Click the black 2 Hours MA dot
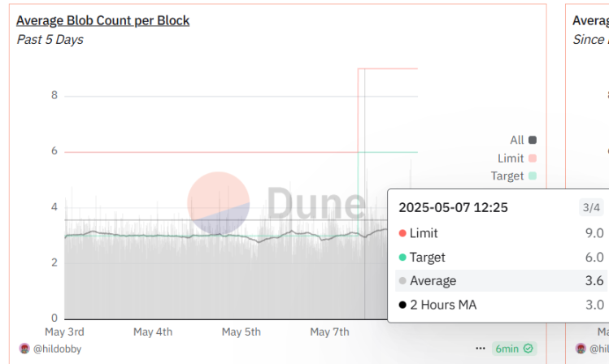The image size is (609, 364). pos(402,305)
